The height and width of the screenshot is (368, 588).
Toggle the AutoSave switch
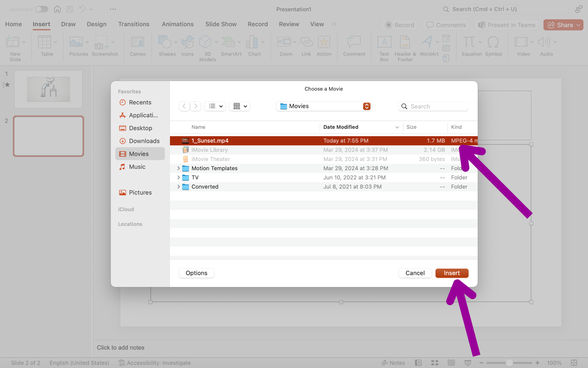tap(42, 9)
